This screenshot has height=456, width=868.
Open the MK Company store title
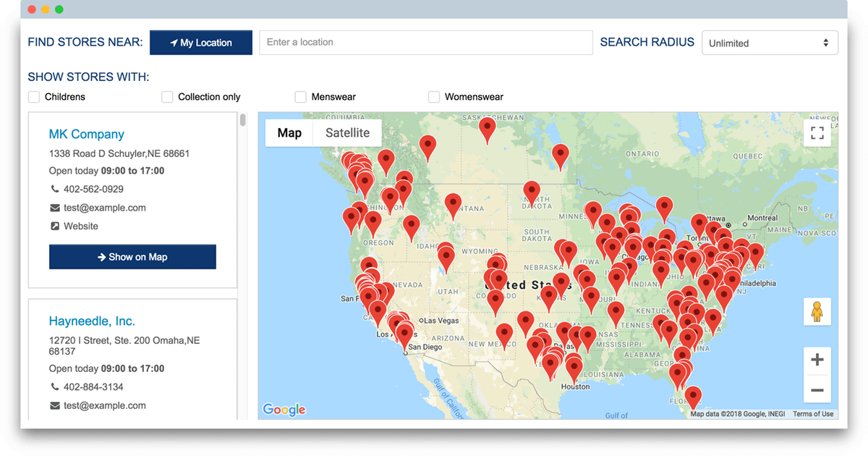[87, 134]
